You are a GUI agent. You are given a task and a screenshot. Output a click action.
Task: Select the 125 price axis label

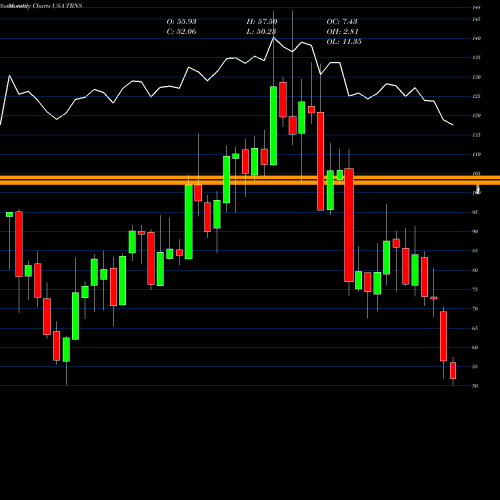coord(476,96)
